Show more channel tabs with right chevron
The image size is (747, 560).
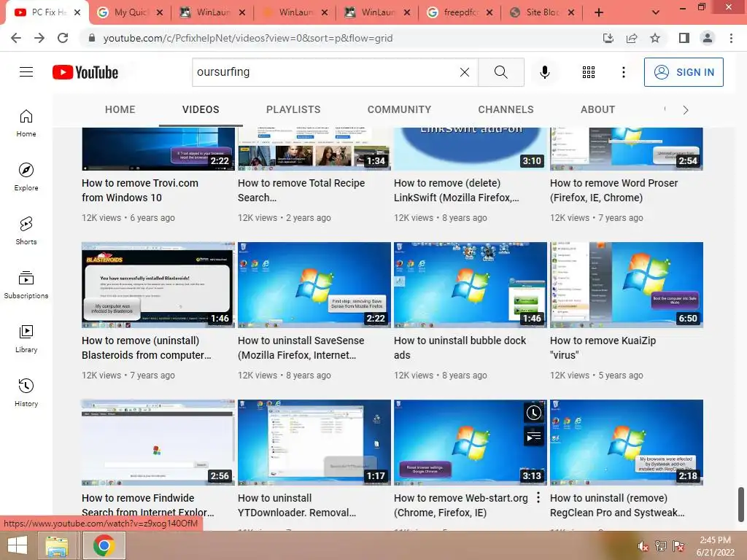coord(686,110)
